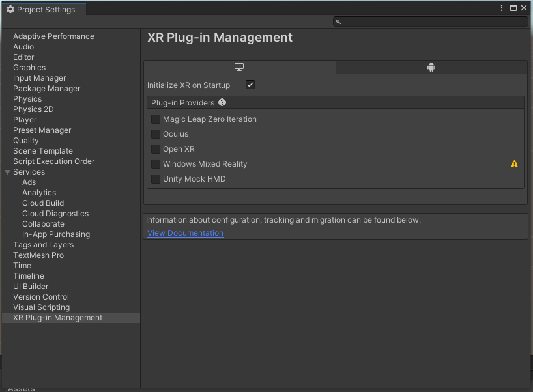Close the Project Settings window
This screenshot has width=533, height=392.
(x=524, y=8)
